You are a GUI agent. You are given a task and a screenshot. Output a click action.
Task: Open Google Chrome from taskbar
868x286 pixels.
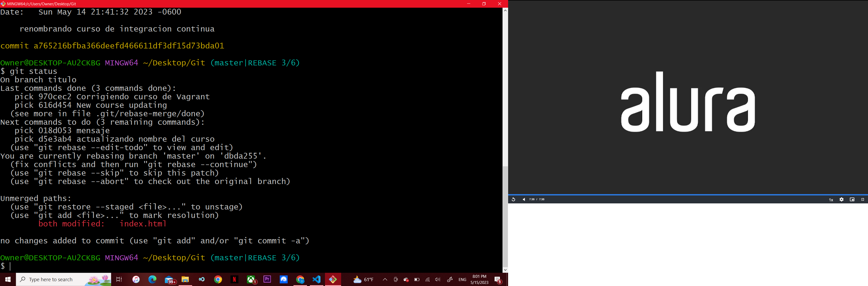218,279
